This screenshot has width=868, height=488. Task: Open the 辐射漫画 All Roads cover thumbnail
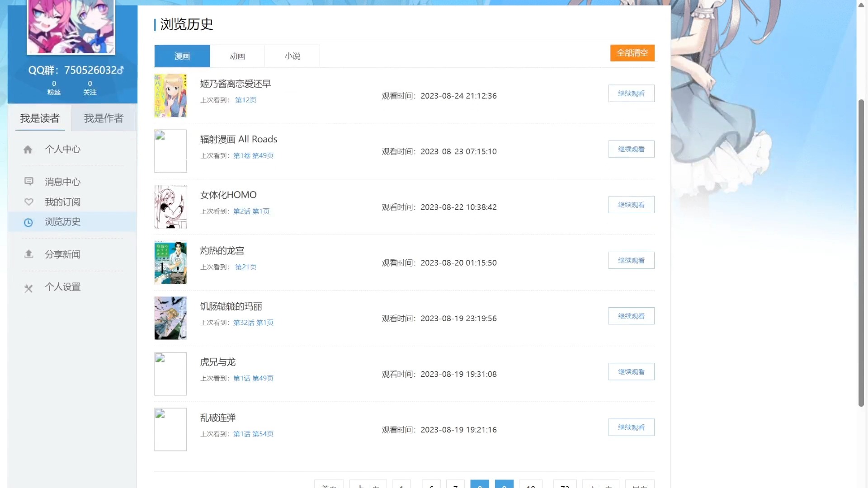pyautogui.click(x=170, y=151)
